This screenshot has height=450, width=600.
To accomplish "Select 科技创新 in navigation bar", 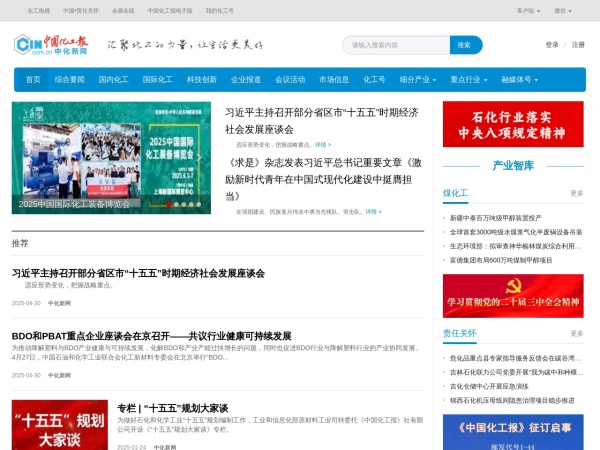I will tap(202, 80).
